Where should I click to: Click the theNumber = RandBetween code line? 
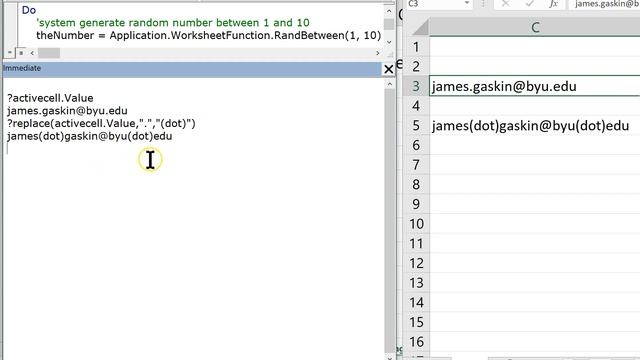[x=209, y=36]
